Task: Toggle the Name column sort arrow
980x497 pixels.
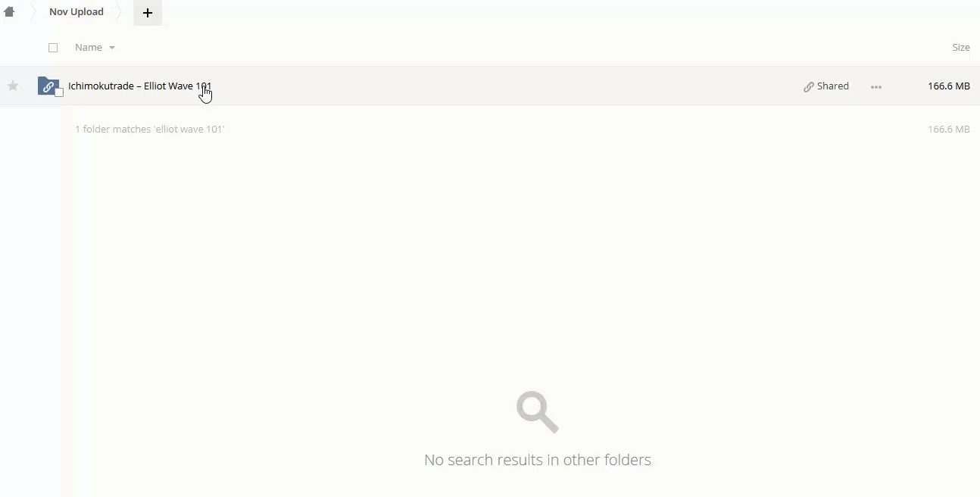Action: 112,48
